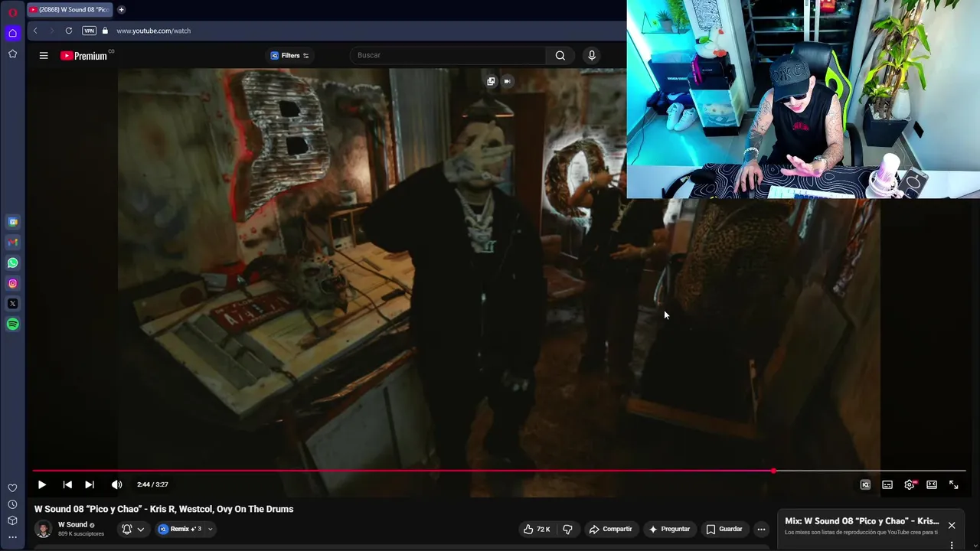This screenshot has width=980, height=551.
Task: Open W Sound channel avatar
Action: 44,529
